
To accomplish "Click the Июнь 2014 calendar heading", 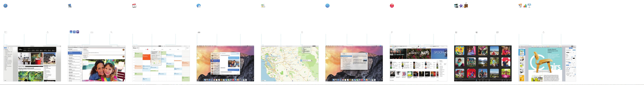I will [136, 48].
